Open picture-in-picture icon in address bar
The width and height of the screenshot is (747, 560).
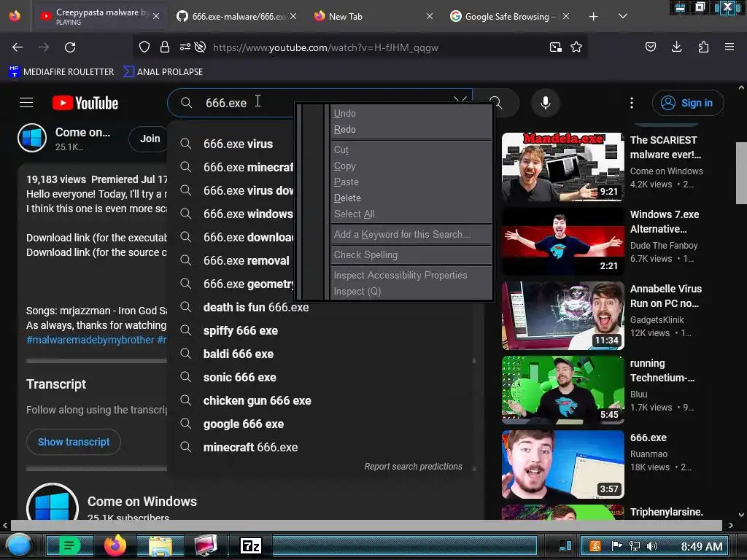coord(555,47)
